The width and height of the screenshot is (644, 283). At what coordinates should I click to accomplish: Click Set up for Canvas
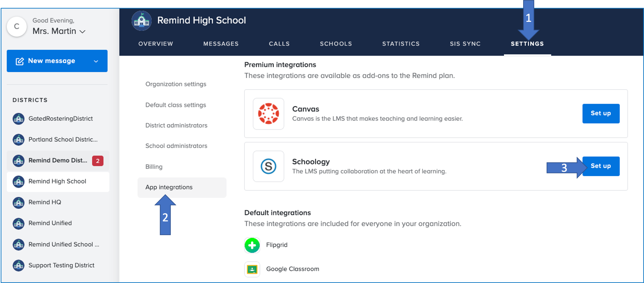[x=601, y=113]
